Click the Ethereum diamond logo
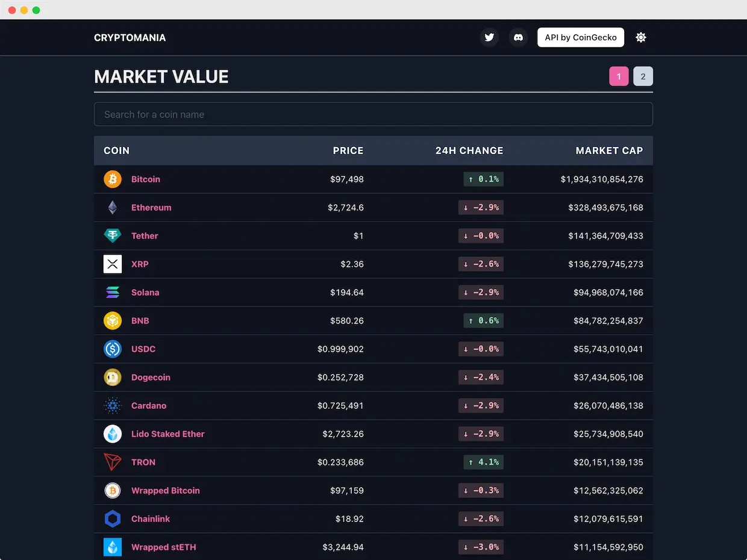Screen dimensions: 747x560 click(113, 208)
